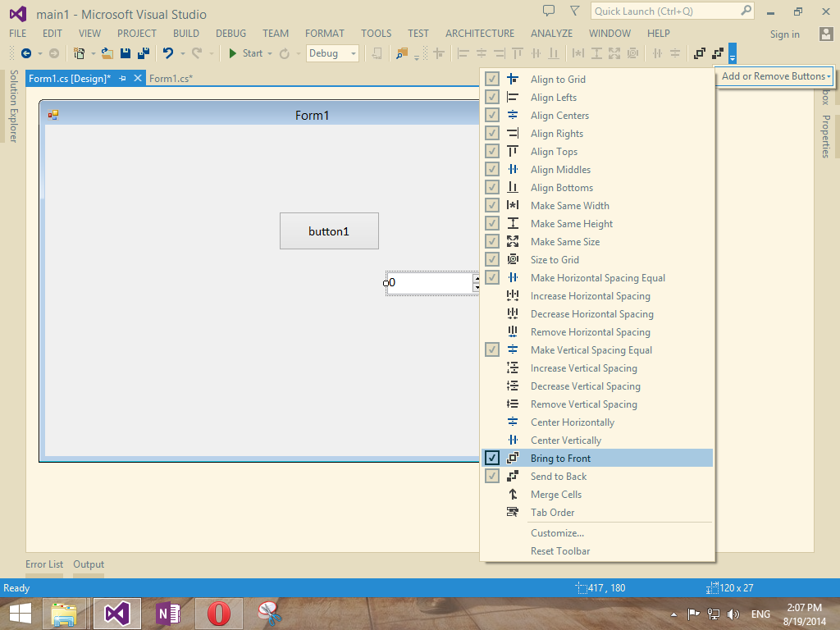The image size is (840, 630).
Task: Click the Quick Launch search box
Action: coord(673,11)
